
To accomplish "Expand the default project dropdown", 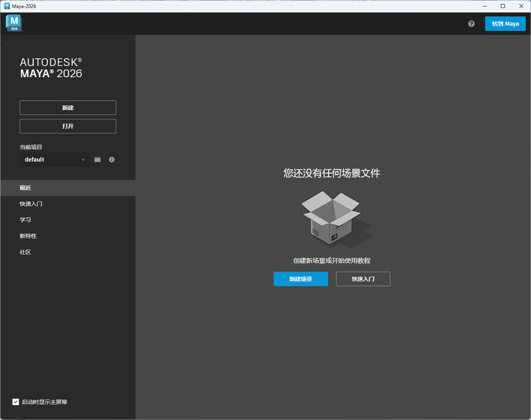I will pos(55,160).
